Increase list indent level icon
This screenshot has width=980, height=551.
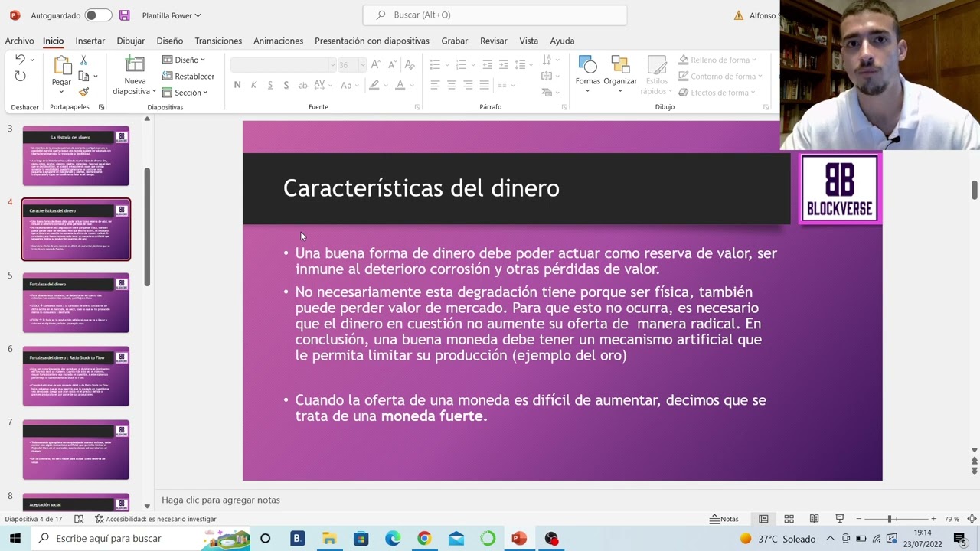coord(504,64)
